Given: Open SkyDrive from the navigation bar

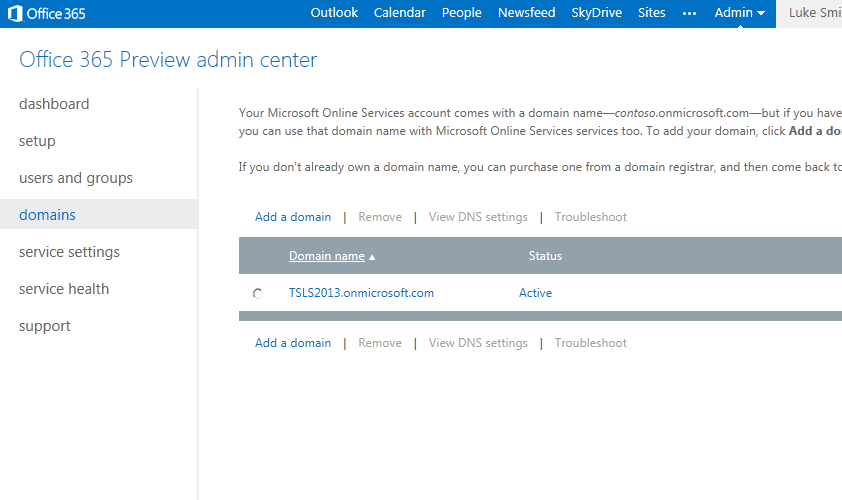Looking at the screenshot, I should click(x=596, y=13).
